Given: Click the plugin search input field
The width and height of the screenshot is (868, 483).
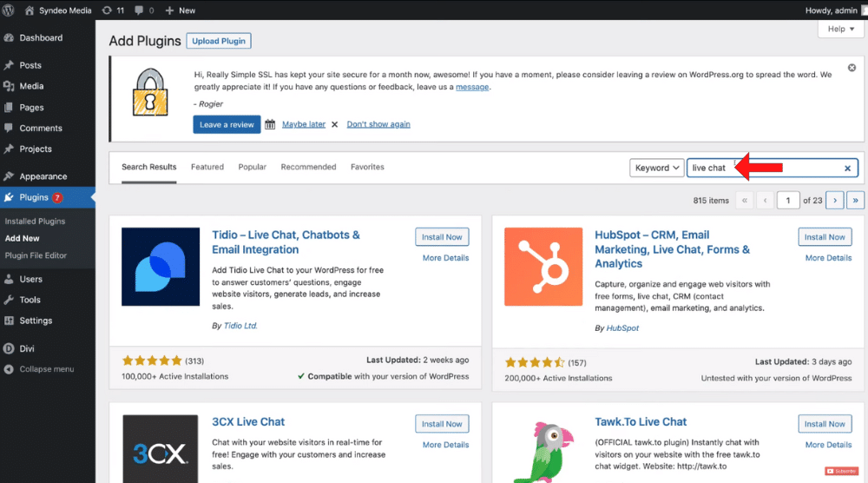Looking at the screenshot, I should pyautogui.click(x=773, y=168).
